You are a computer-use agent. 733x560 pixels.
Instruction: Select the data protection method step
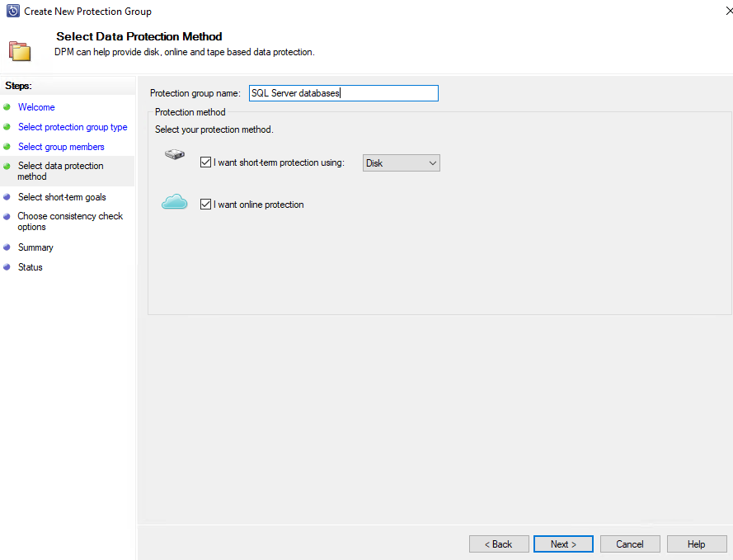[x=60, y=171]
